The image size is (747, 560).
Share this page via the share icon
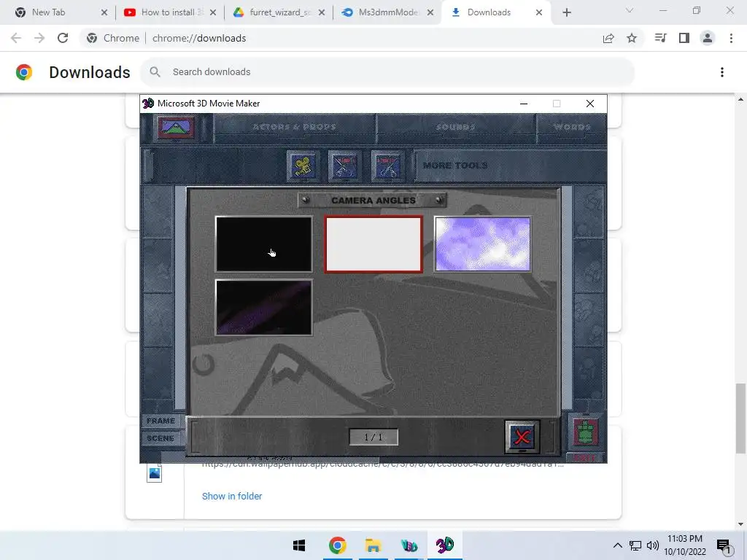point(608,38)
